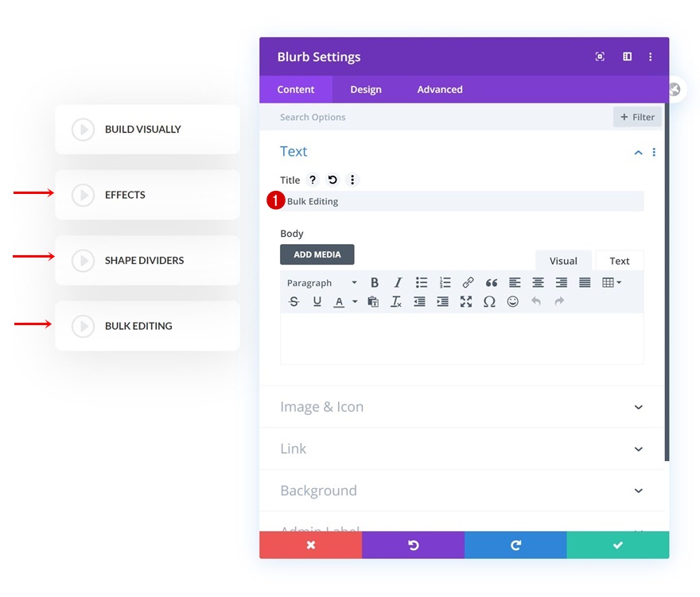Image resolution: width=700 pixels, height=597 pixels.
Task: Align body text left
Action: tap(515, 282)
